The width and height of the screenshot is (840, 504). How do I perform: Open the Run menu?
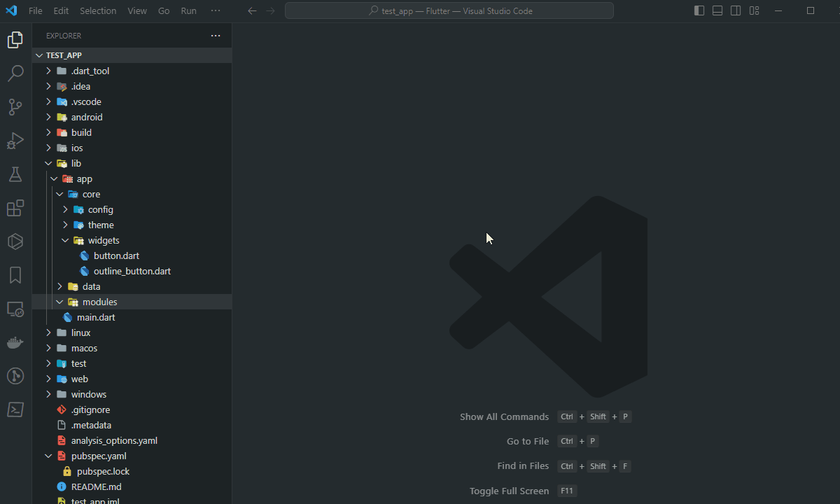[x=188, y=10]
